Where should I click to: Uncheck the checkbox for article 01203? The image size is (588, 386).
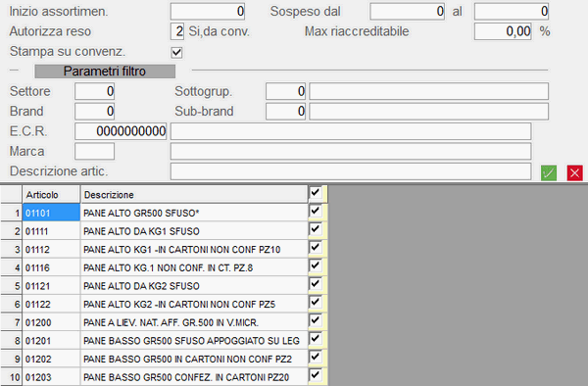(x=315, y=375)
